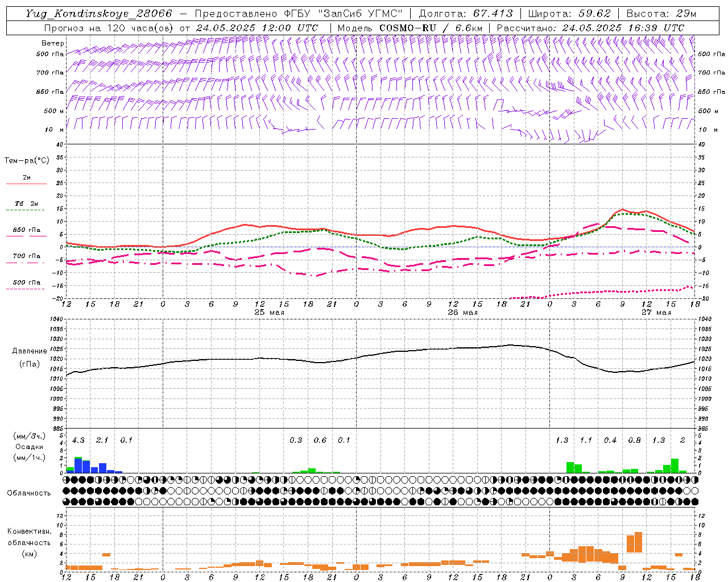Click the 0.8 precipitation amount value

(x=634, y=440)
